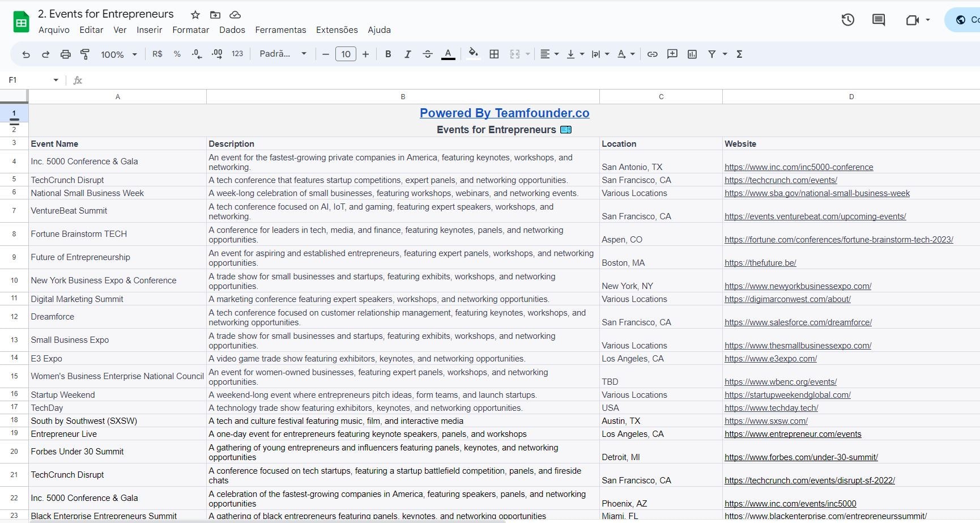The height and width of the screenshot is (523, 980).
Task: Open the cell borders tool
Action: 494,54
